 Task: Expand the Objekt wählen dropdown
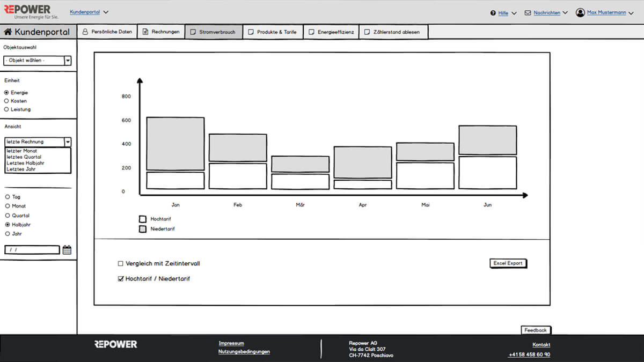[x=68, y=61]
